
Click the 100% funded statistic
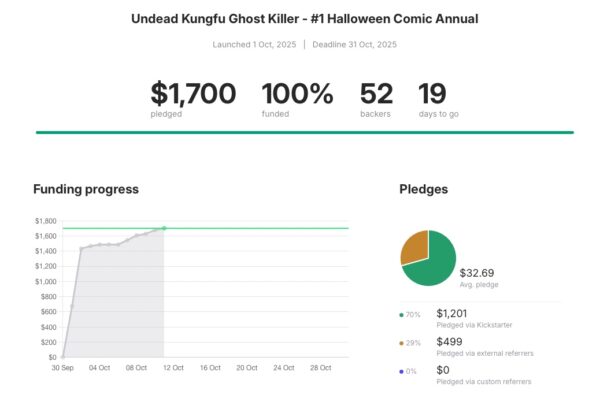coord(297,95)
